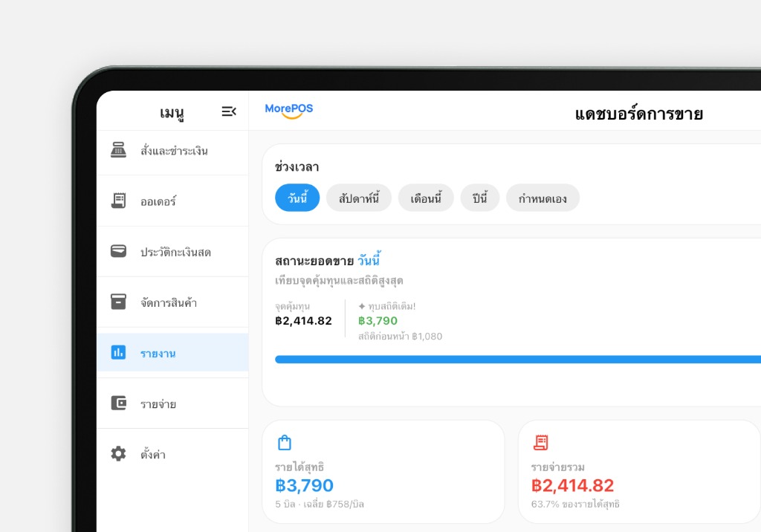Screen dimensions: 761x532
Task: Click the 63.7% ของรายได้สุทธิ text
Action: 575,504
